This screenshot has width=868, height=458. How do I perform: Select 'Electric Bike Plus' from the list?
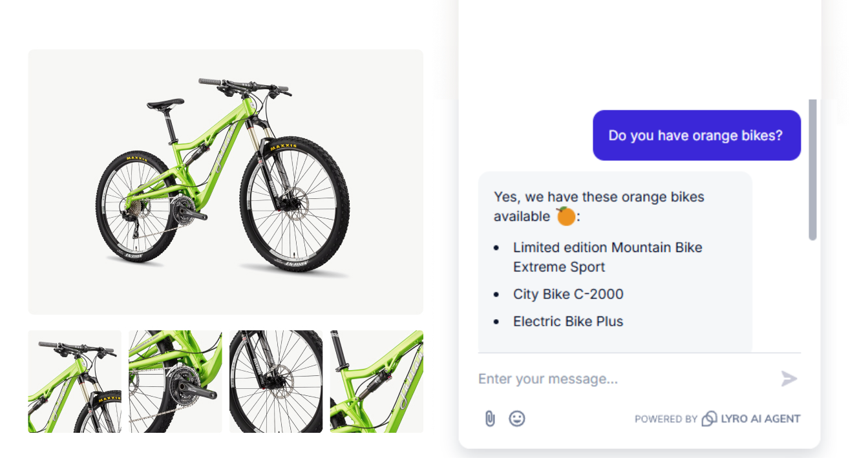coord(567,321)
